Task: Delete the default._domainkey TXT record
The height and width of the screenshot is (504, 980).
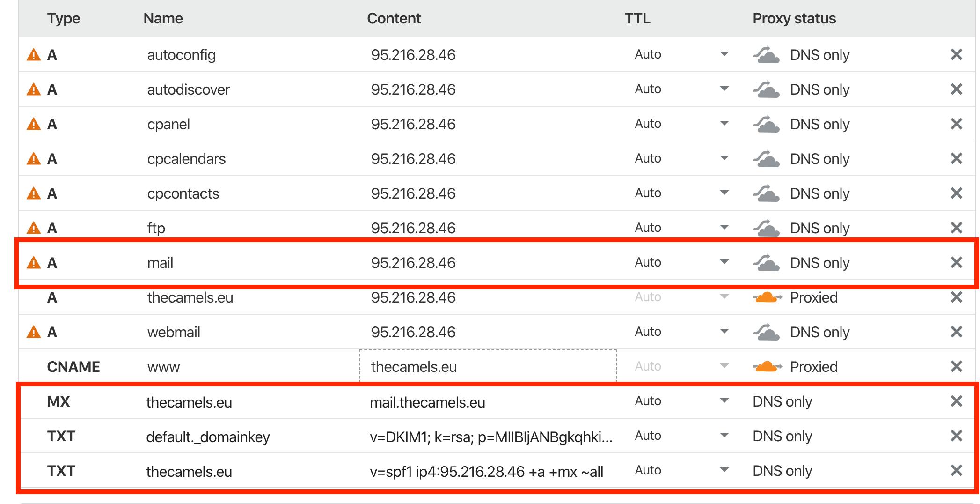Action: tap(957, 436)
